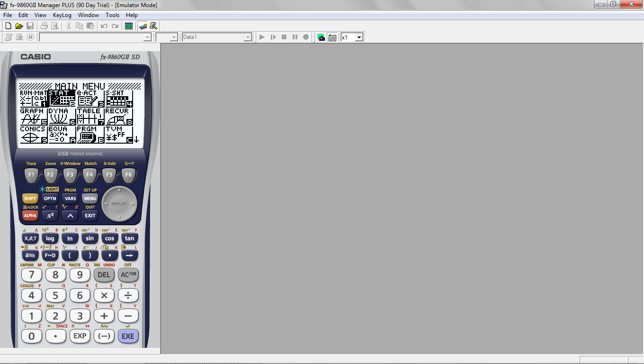The height and width of the screenshot is (364, 644).
Task: Click the screen capture camera icon
Action: pos(322,37)
